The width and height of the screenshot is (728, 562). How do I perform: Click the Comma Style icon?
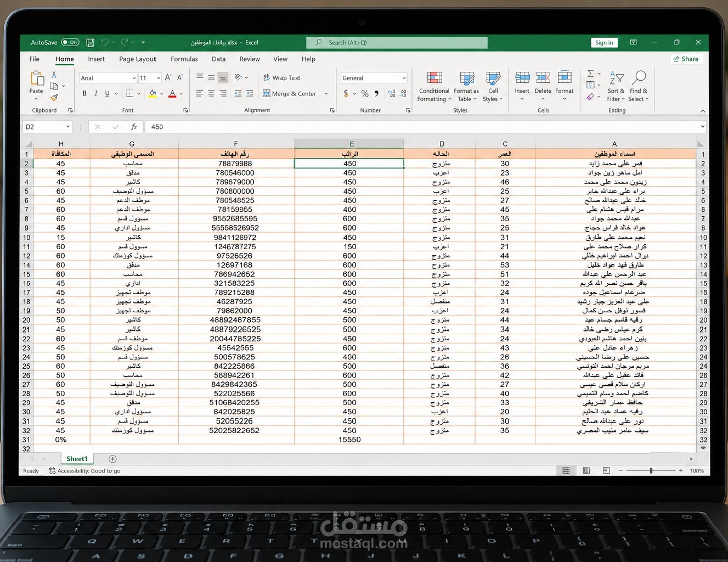point(377,94)
